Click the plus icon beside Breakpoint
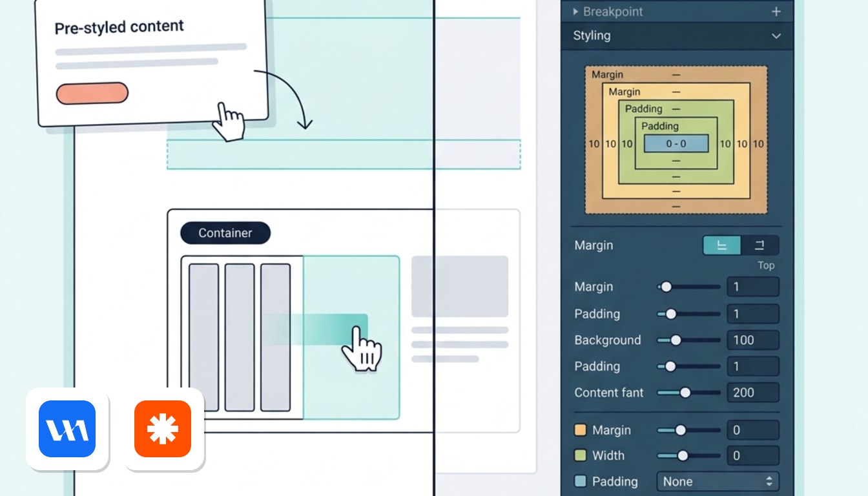Image resolution: width=868 pixels, height=496 pixels. pyautogui.click(x=776, y=12)
